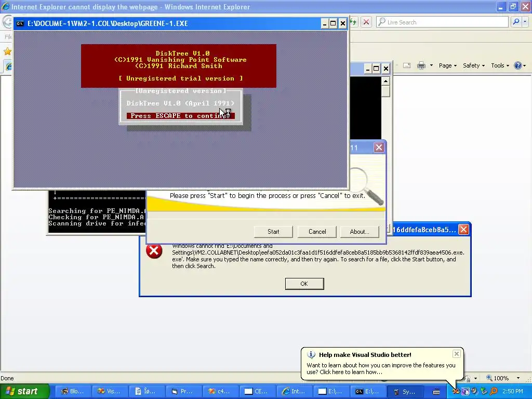Close the scanner dialog with red X
The image size is (532, 399).
pyautogui.click(x=379, y=148)
